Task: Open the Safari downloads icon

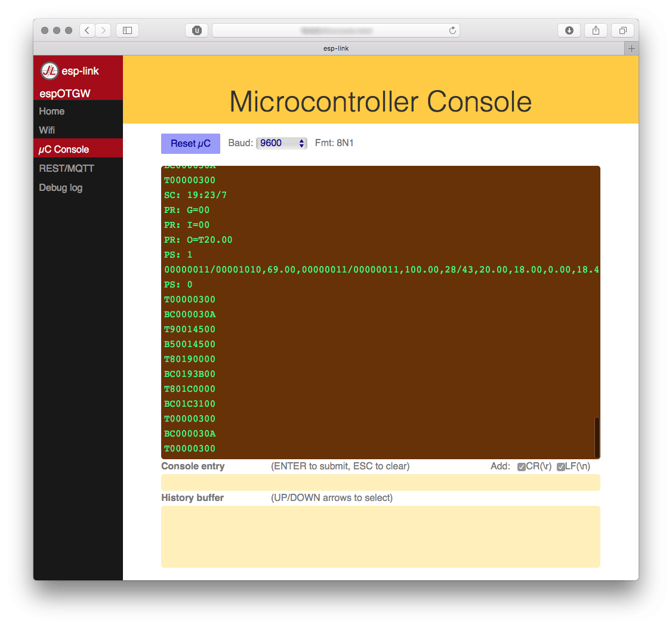Action: pos(569,30)
